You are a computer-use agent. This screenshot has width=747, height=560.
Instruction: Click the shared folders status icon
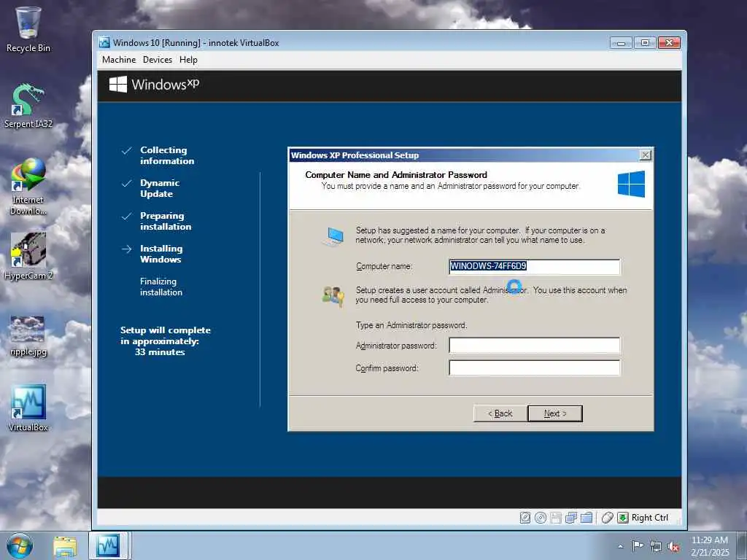[587, 518]
